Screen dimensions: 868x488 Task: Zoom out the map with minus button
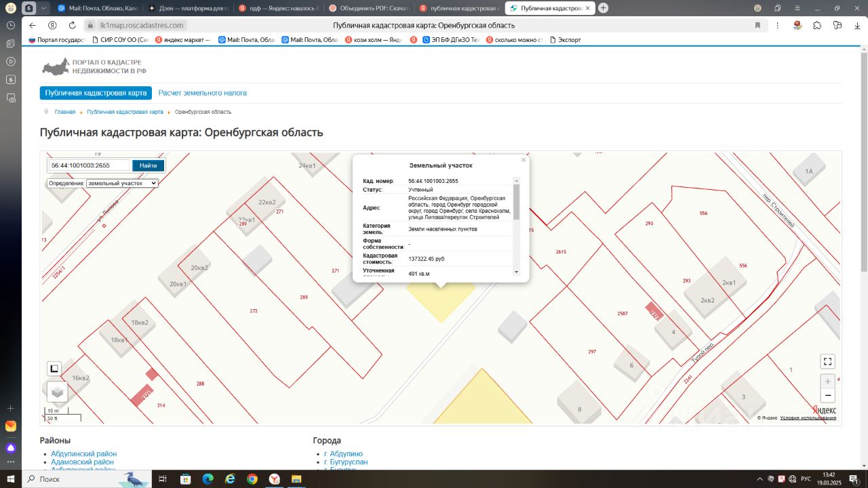click(x=827, y=396)
